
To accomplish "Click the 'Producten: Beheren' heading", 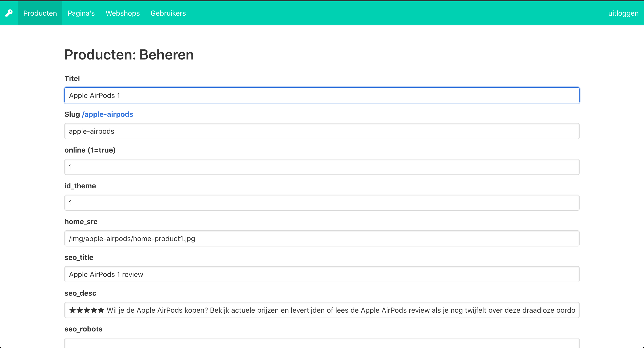I will pos(129,55).
